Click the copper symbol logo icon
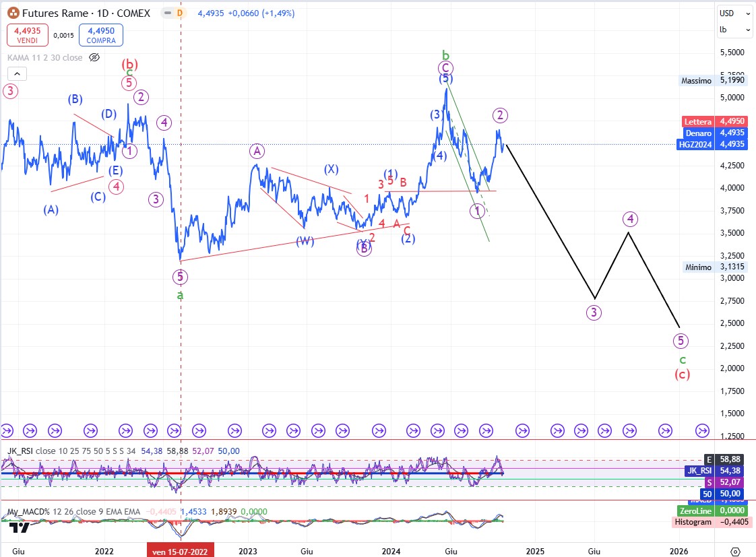 tap(13, 13)
